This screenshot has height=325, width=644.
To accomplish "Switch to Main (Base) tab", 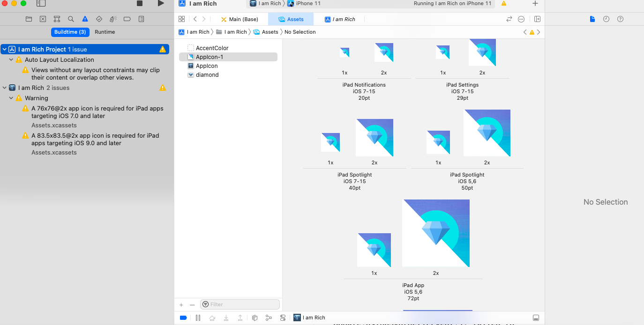I will coord(240,19).
